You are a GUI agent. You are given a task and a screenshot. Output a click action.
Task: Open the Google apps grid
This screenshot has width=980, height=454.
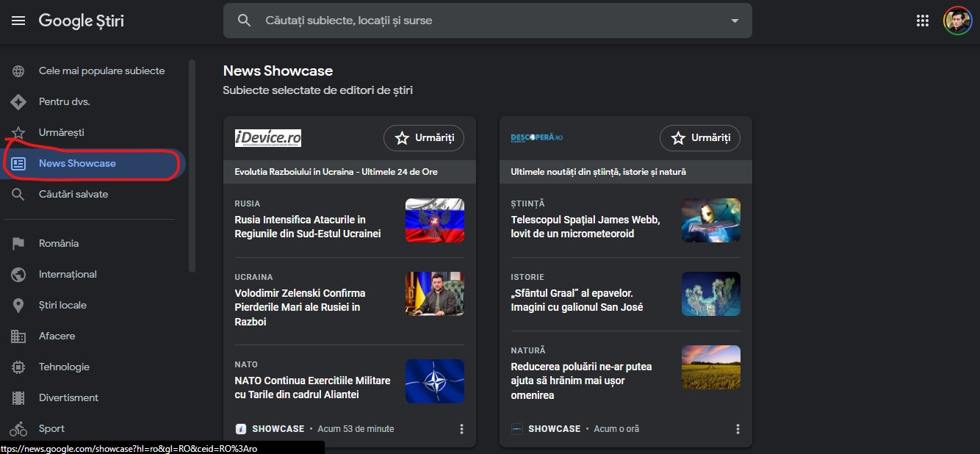point(923,21)
